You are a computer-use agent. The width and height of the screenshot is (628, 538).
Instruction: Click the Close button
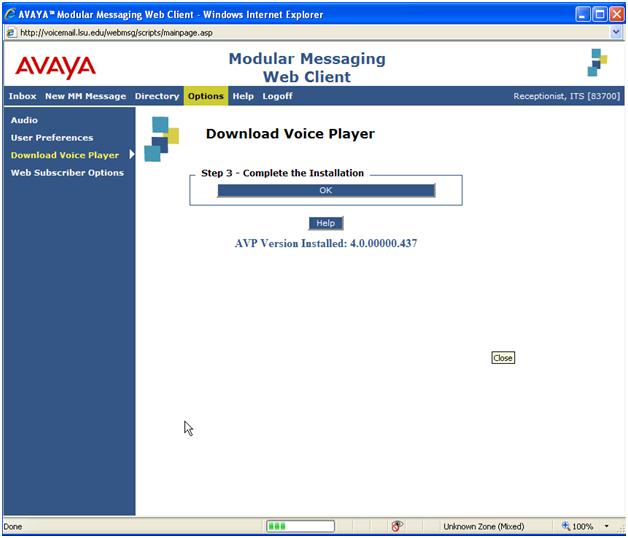tap(503, 358)
